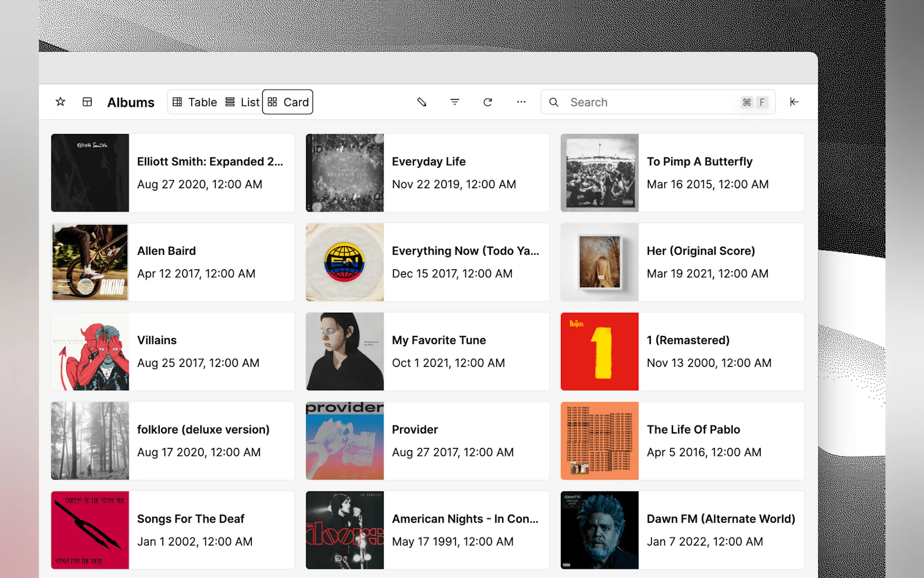
Task: Open the three-dots more options menu
Action: [521, 102]
